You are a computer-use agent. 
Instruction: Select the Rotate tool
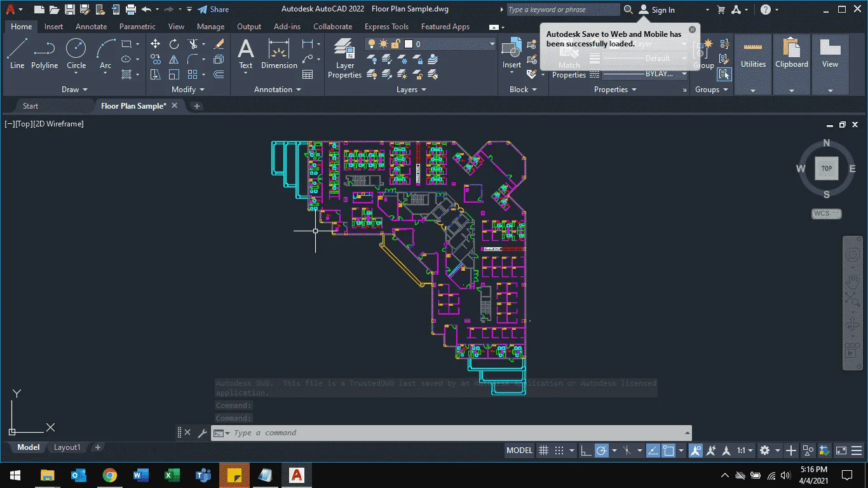coord(174,44)
